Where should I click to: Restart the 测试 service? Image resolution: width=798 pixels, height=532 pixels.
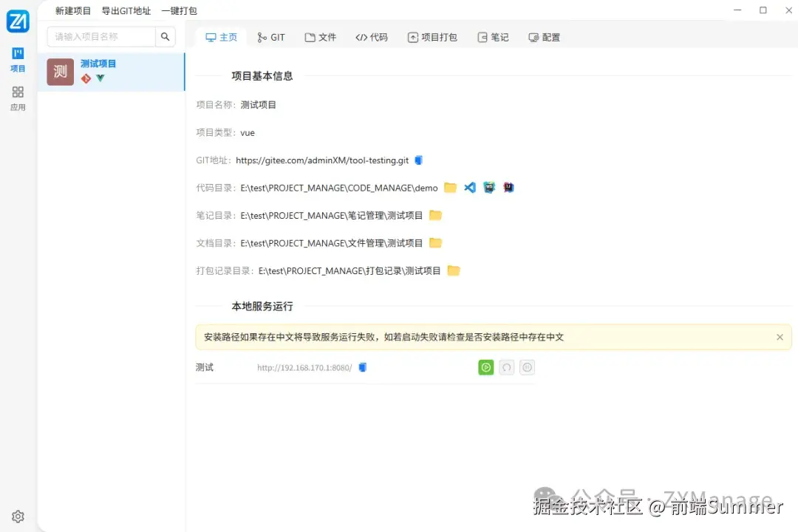(x=506, y=366)
